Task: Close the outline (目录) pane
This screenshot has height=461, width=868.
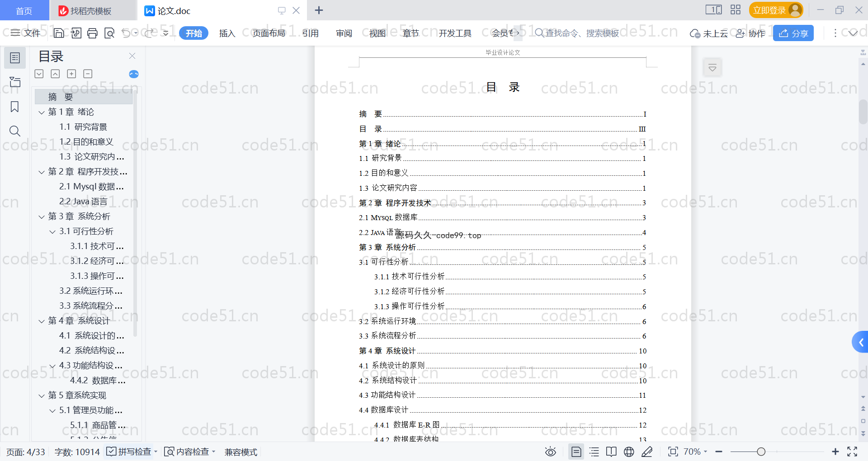Action: tap(132, 56)
